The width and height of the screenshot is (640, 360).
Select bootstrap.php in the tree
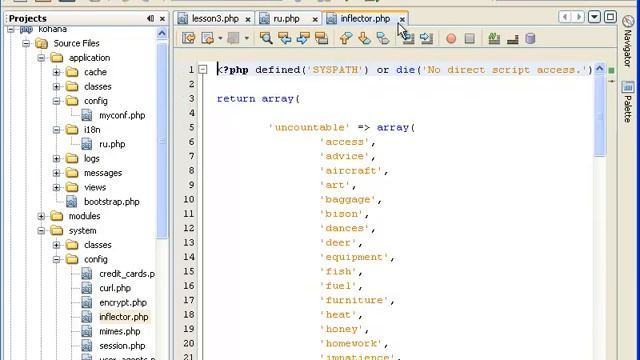click(111, 202)
